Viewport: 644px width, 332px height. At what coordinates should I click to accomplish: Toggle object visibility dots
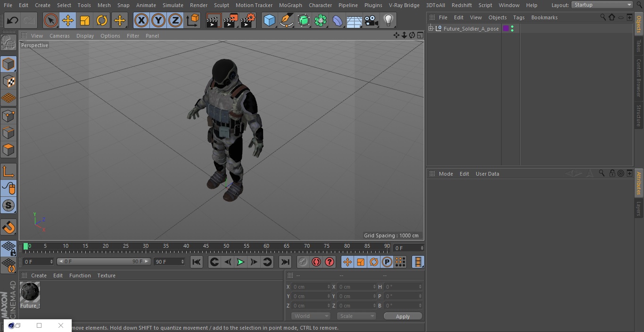click(512, 29)
